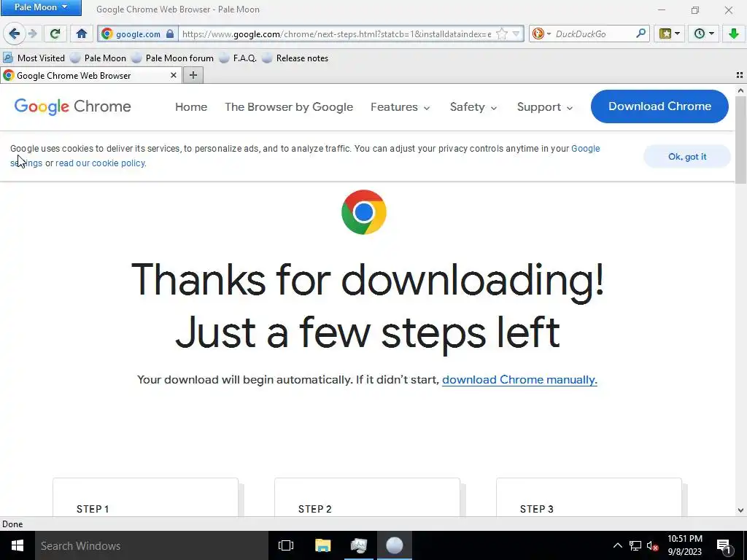Click the Google Chrome logo
The height and width of the screenshot is (560, 747).
pos(72,106)
